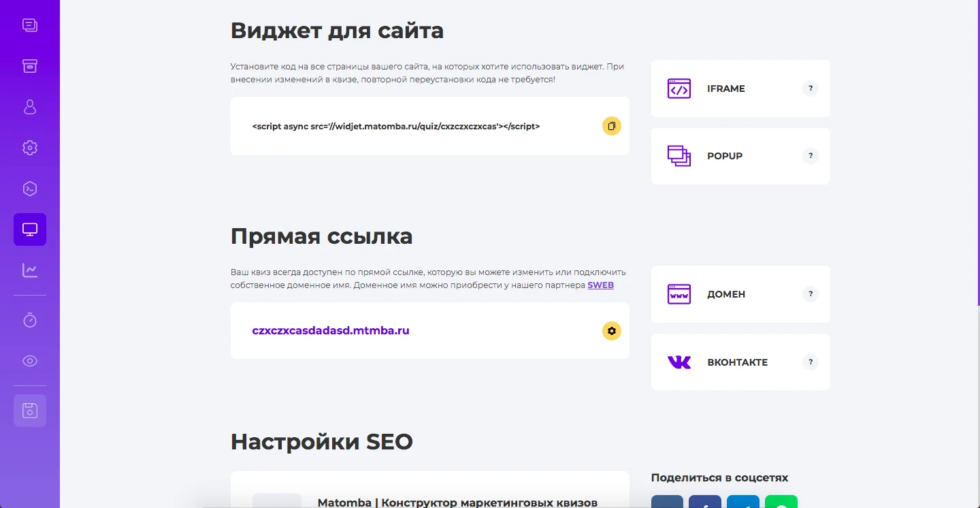Click the SEO preview thumbnail image
The width and height of the screenshot is (980, 508).
point(277,501)
